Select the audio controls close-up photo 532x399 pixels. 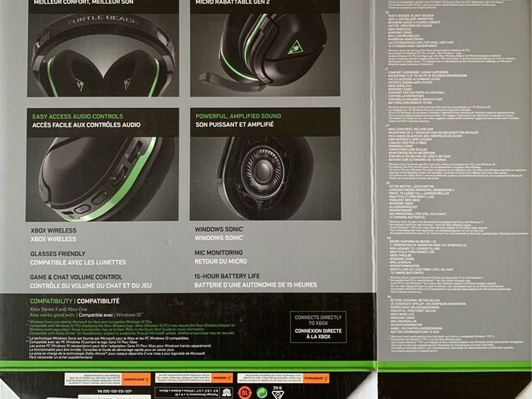tap(102, 179)
